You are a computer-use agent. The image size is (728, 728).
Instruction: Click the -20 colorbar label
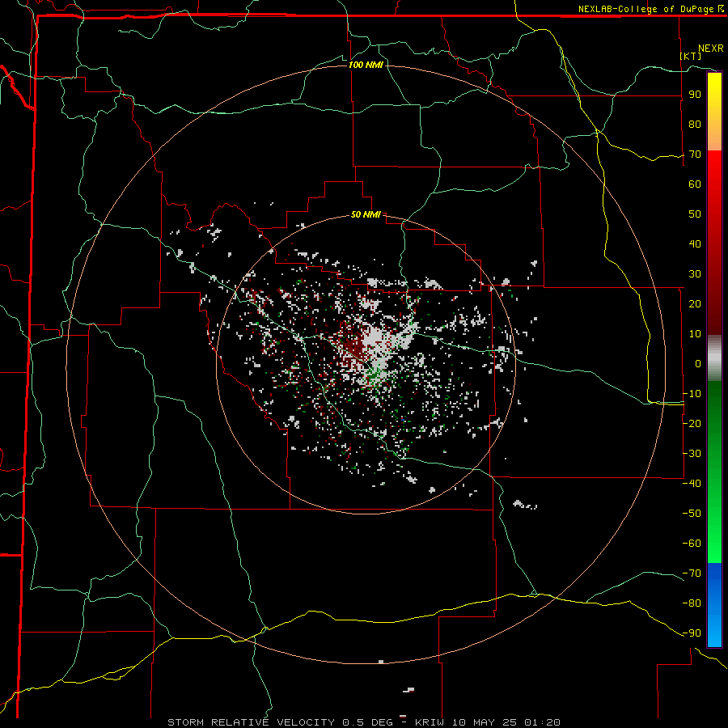(692, 423)
